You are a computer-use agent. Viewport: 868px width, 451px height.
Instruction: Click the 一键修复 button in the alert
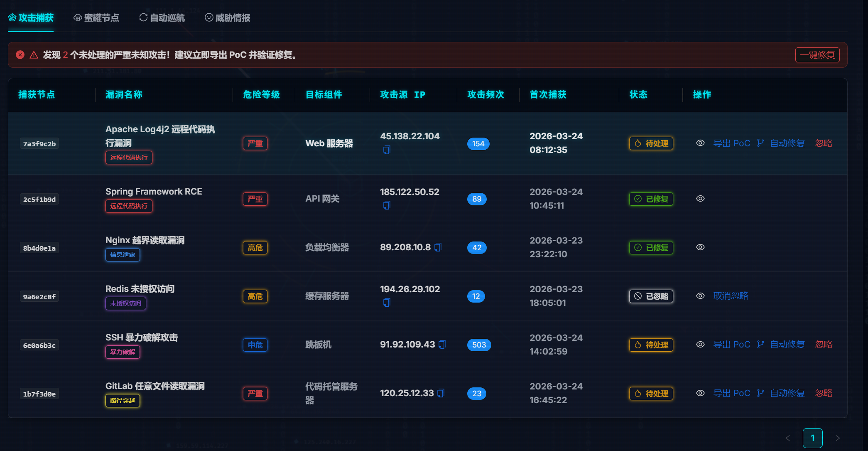pyautogui.click(x=817, y=55)
